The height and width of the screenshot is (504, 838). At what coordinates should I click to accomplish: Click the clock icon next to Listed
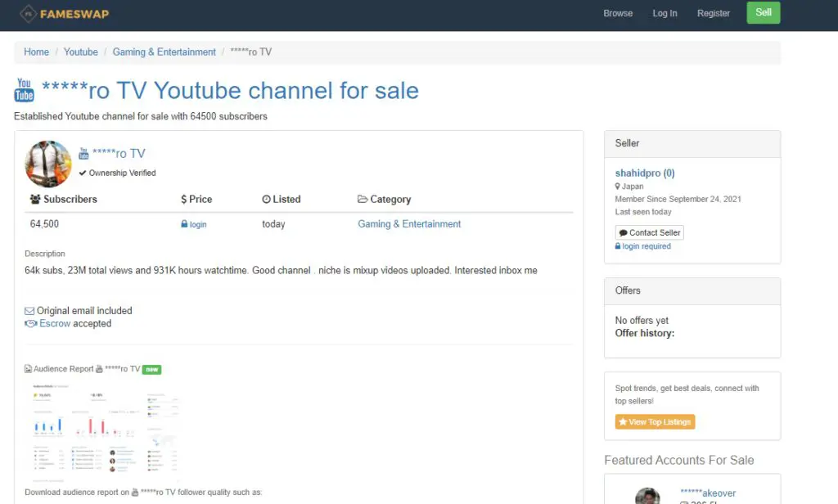point(267,199)
